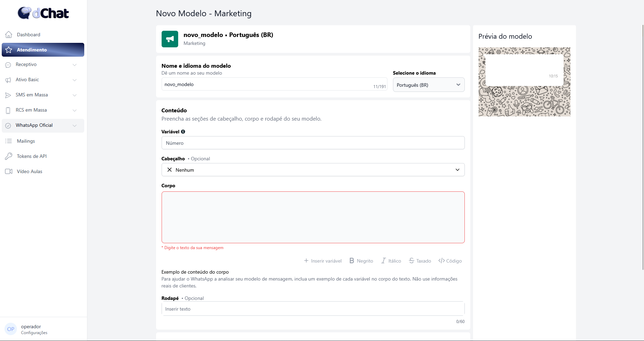The height and width of the screenshot is (341, 644).
Task: Open Tokens de API page
Action: tap(31, 156)
